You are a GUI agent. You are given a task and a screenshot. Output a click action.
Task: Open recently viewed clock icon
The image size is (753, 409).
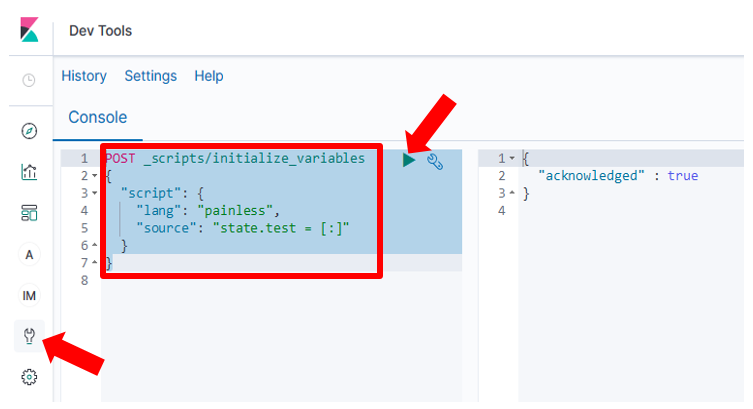click(x=29, y=80)
